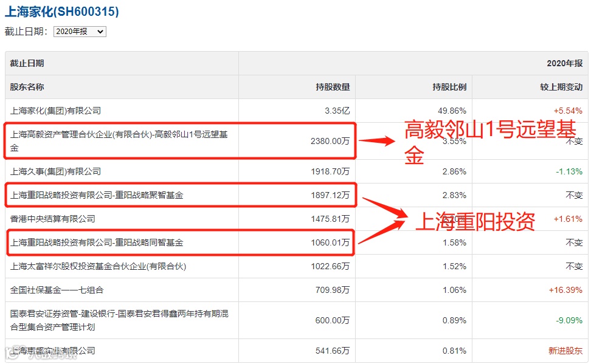Click shareholder 上海家化(集团)有限公司
591x364 pixels.
pyautogui.click(x=55, y=111)
